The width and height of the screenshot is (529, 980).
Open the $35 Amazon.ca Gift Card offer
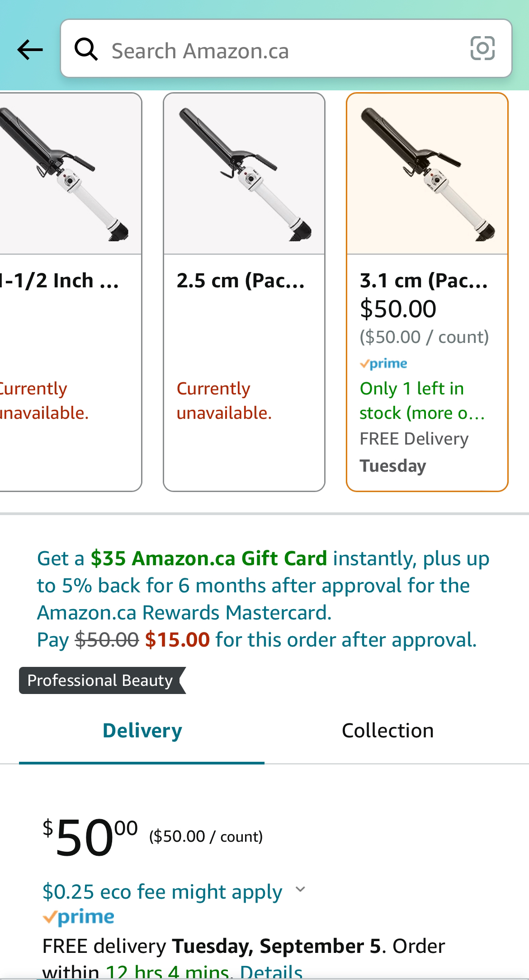point(208,559)
